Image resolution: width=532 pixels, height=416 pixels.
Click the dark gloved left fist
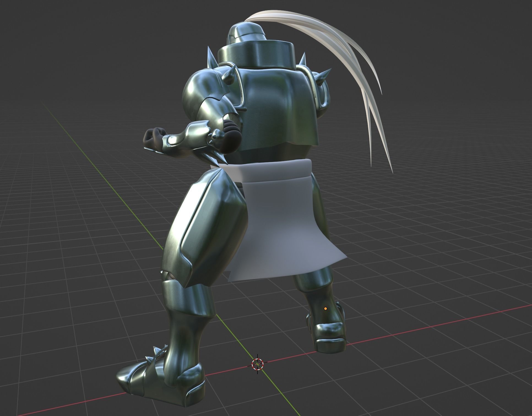[x=153, y=139]
